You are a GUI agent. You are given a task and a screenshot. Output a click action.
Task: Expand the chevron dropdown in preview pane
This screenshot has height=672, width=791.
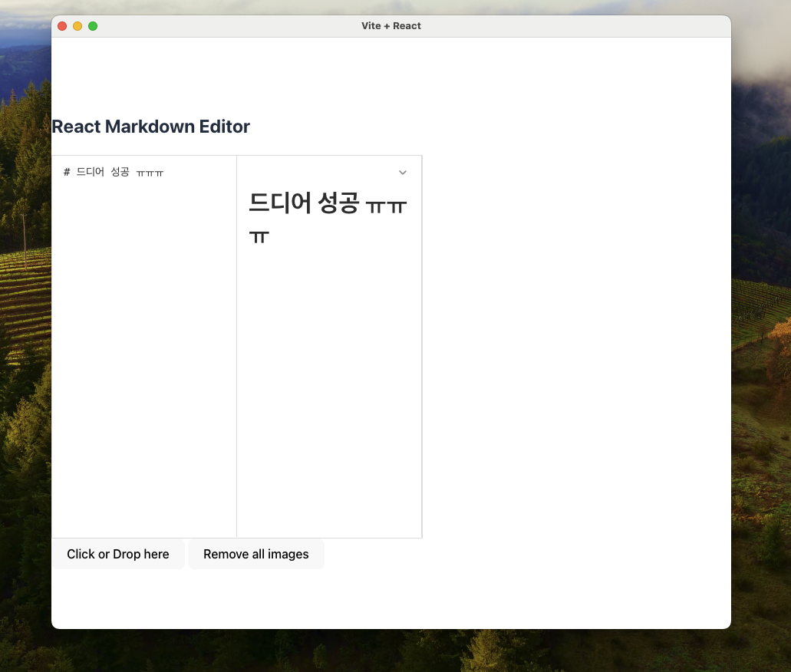403,173
